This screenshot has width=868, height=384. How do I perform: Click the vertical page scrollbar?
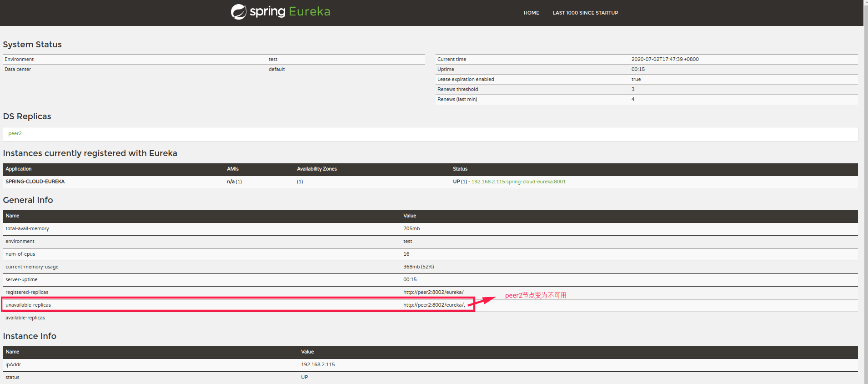(x=866, y=192)
